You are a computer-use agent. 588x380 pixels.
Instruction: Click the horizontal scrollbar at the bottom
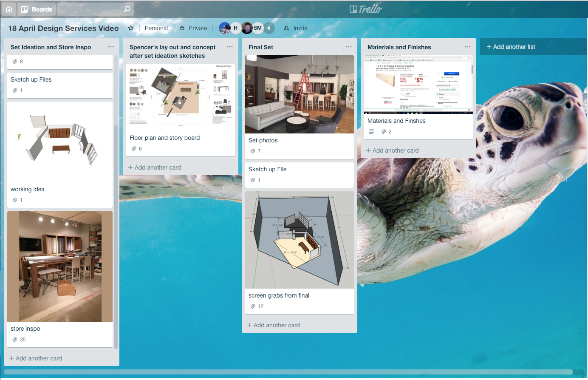[288, 372]
